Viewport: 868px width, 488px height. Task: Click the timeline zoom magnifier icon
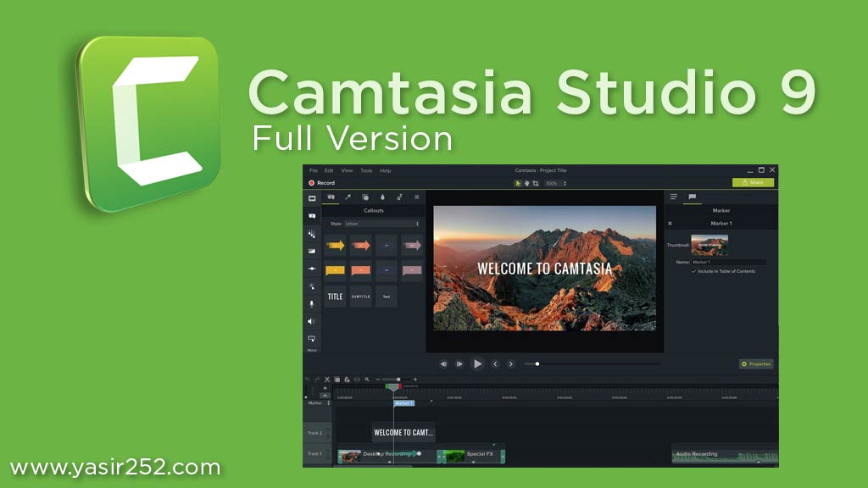point(367,380)
